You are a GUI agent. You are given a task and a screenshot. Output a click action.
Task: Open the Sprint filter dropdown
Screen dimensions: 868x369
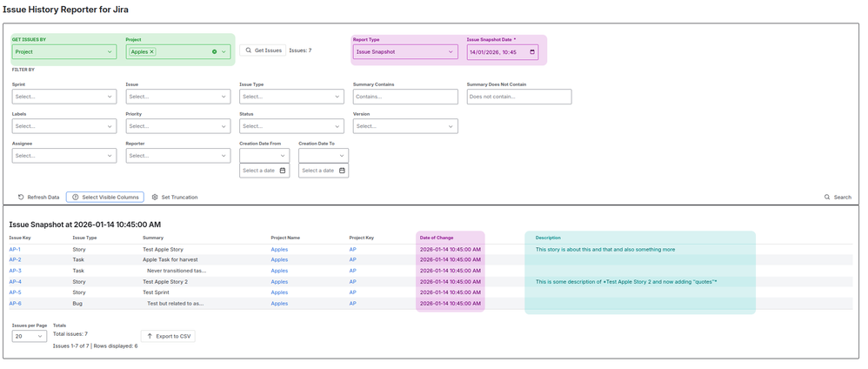(x=64, y=97)
